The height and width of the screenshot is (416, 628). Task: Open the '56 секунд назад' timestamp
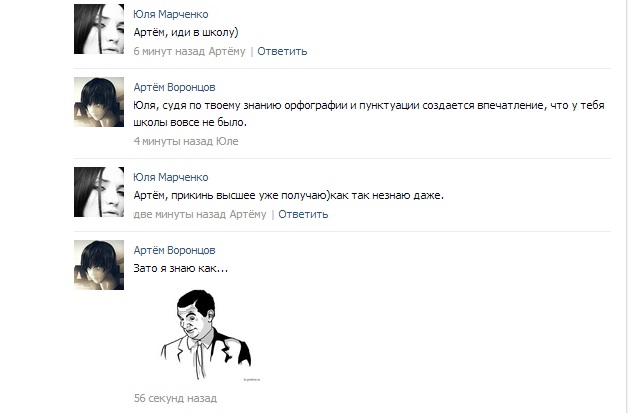pyautogui.click(x=175, y=398)
